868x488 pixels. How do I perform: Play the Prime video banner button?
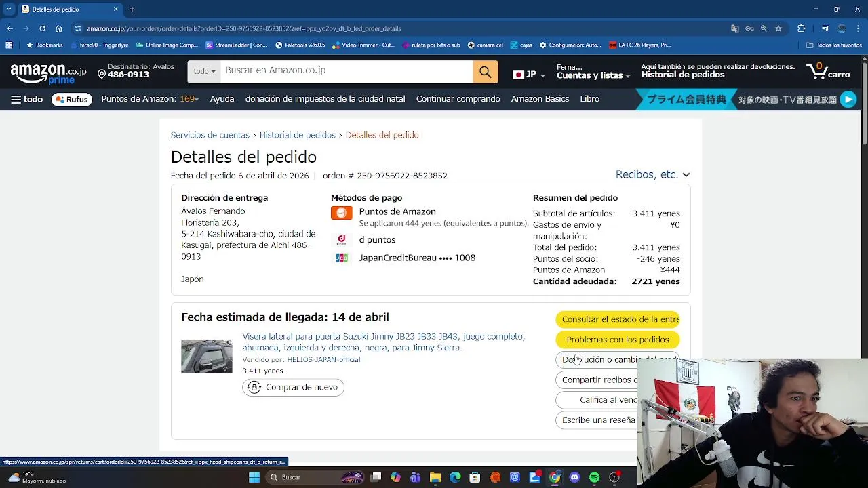tap(848, 100)
